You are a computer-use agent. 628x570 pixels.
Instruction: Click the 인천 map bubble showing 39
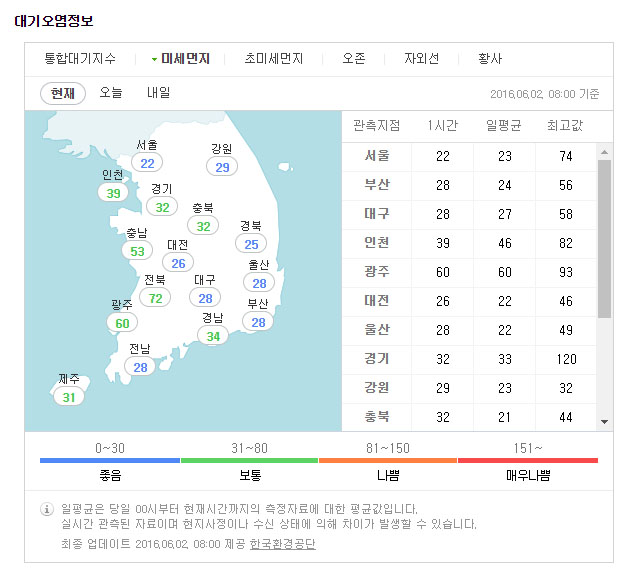pos(113,193)
